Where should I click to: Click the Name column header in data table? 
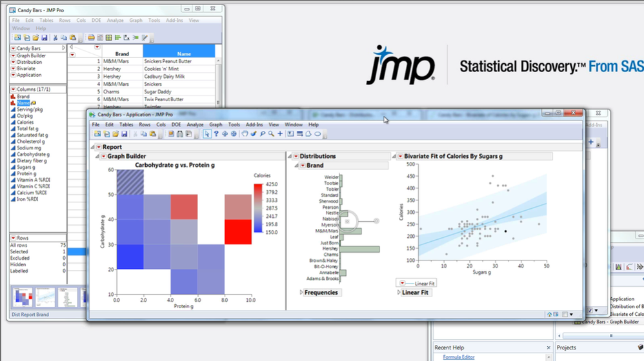[x=179, y=51]
